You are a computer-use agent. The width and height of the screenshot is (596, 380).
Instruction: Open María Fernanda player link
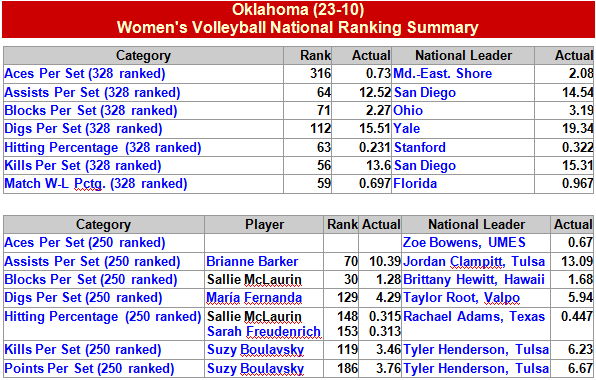click(x=254, y=298)
